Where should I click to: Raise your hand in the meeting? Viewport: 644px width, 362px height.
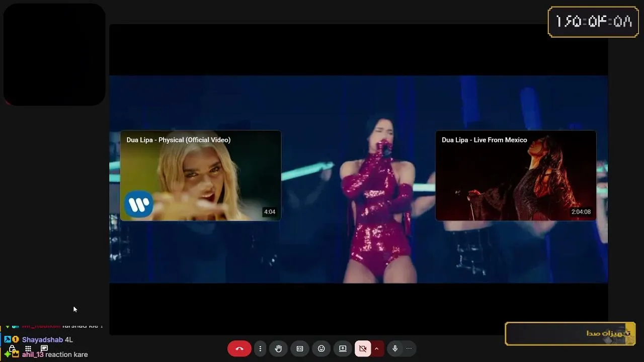[278, 348]
